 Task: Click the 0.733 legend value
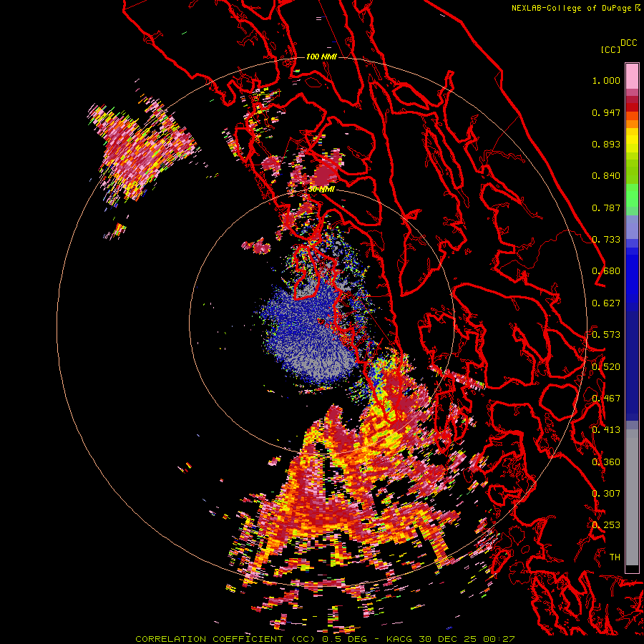[x=606, y=240]
